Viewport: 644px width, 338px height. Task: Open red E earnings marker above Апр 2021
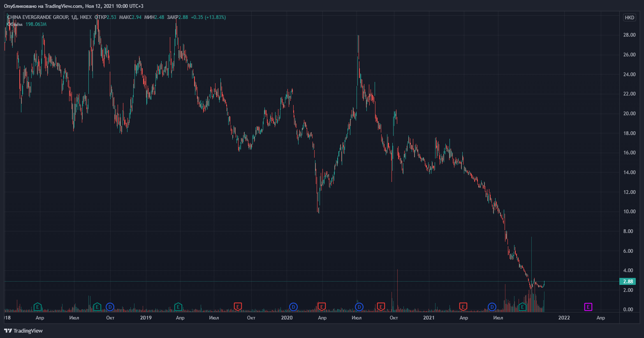coord(463,307)
